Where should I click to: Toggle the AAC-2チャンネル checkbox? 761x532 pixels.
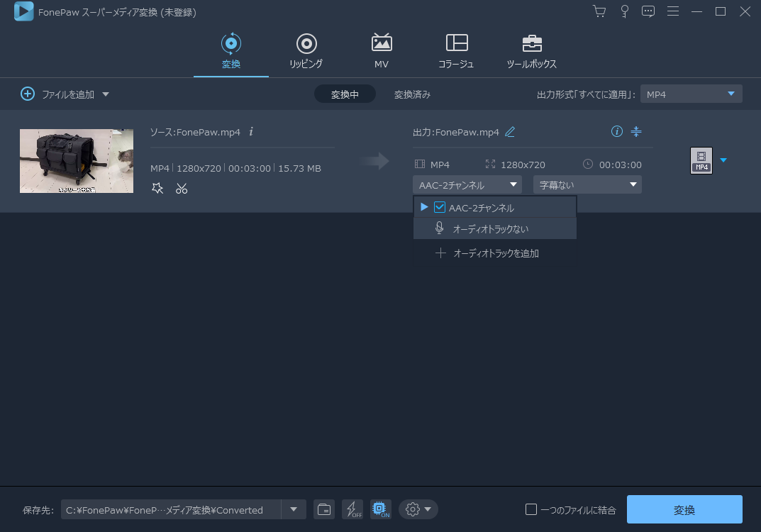(440, 207)
